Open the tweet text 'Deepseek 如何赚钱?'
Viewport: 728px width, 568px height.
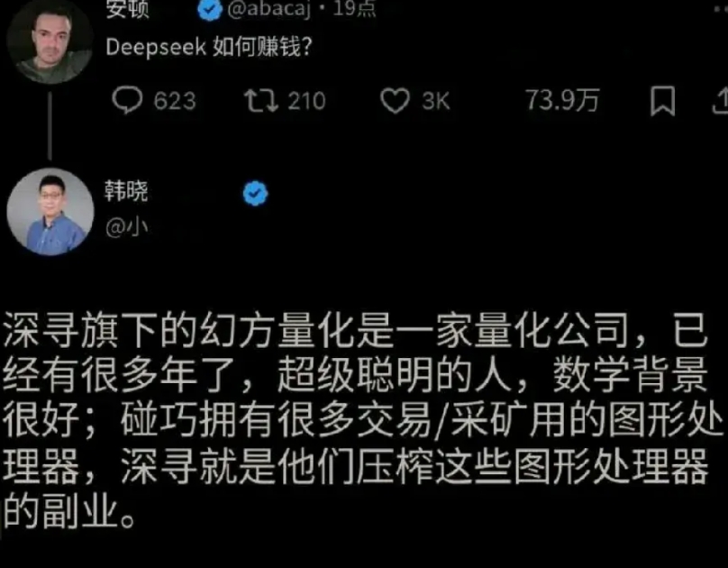pyautogui.click(x=209, y=47)
